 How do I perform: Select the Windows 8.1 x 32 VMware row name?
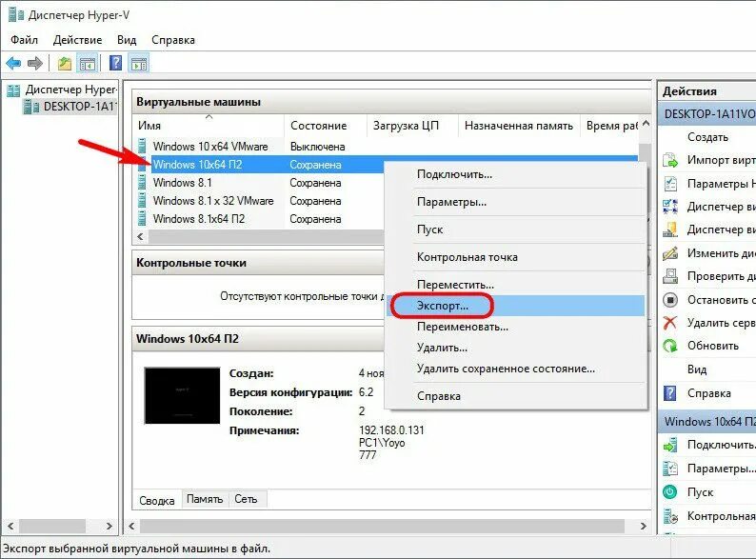click(213, 201)
